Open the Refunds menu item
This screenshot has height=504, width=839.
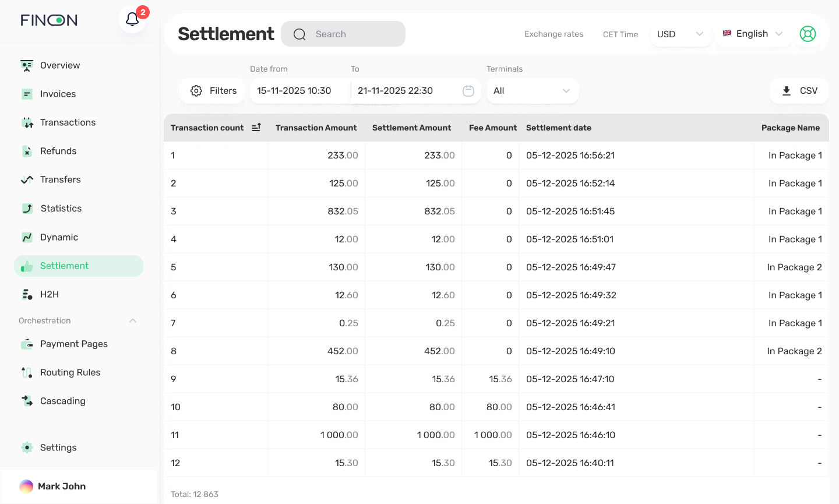pyautogui.click(x=58, y=151)
